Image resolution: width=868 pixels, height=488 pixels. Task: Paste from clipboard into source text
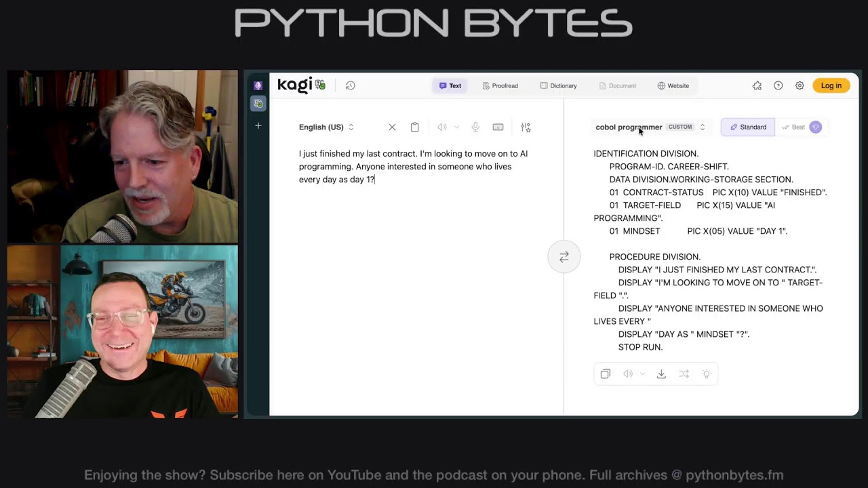point(414,127)
